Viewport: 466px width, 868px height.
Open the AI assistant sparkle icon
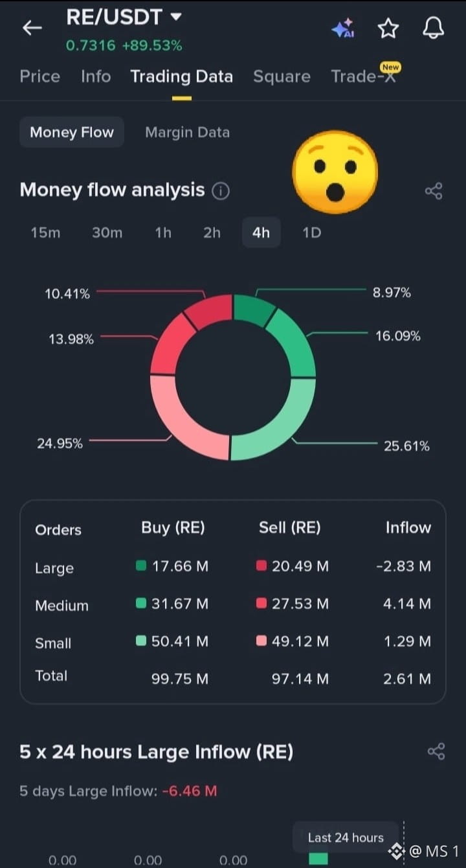click(342, 29)
